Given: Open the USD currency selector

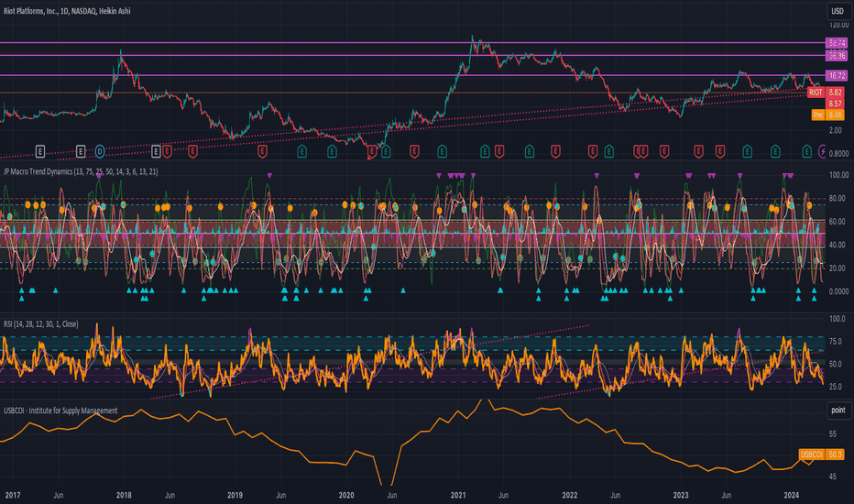Looking at the screenshot, I should [x=838, y=11].
